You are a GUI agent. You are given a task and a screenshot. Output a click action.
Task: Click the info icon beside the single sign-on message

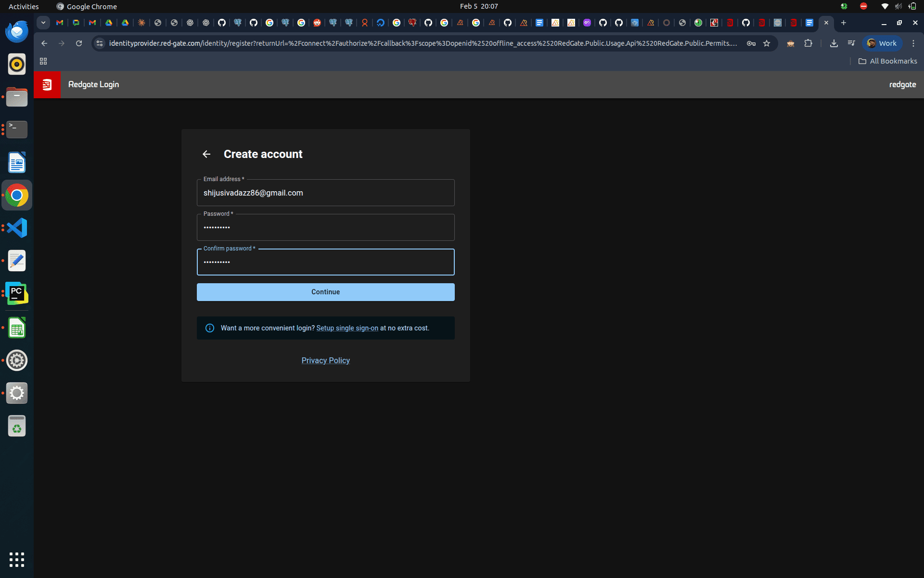210,328
